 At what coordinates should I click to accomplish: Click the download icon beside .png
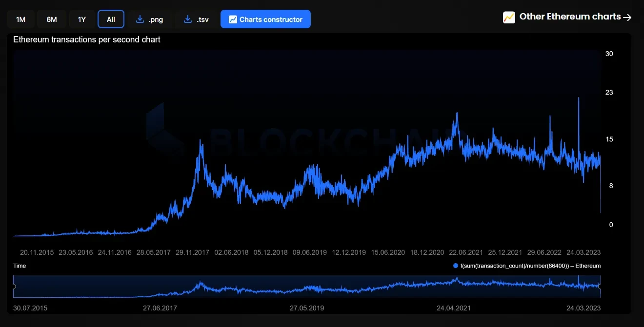140,19
